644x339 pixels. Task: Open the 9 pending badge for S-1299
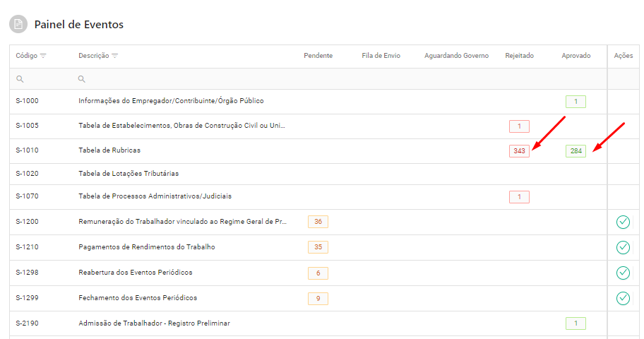coord(318,298)
